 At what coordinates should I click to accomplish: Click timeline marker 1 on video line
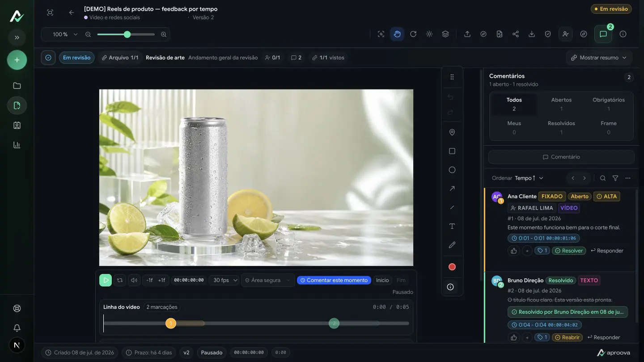170,323
